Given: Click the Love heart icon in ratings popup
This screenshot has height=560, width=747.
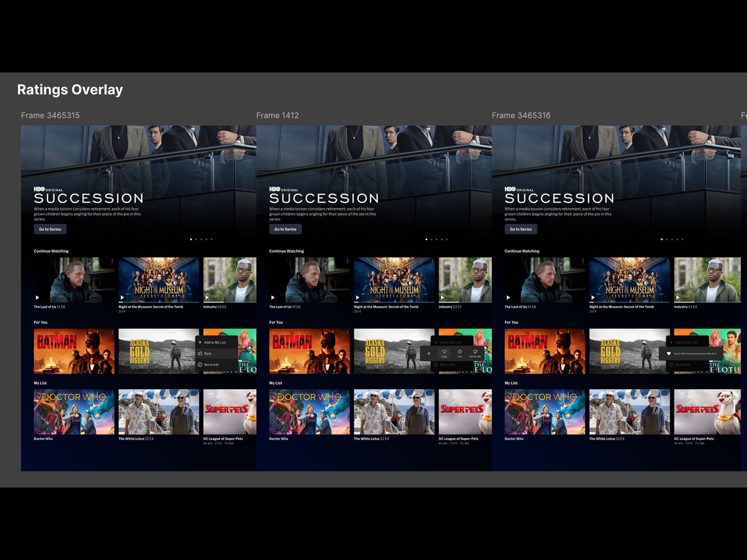Looking at the screenshot, I should (444, 353).
